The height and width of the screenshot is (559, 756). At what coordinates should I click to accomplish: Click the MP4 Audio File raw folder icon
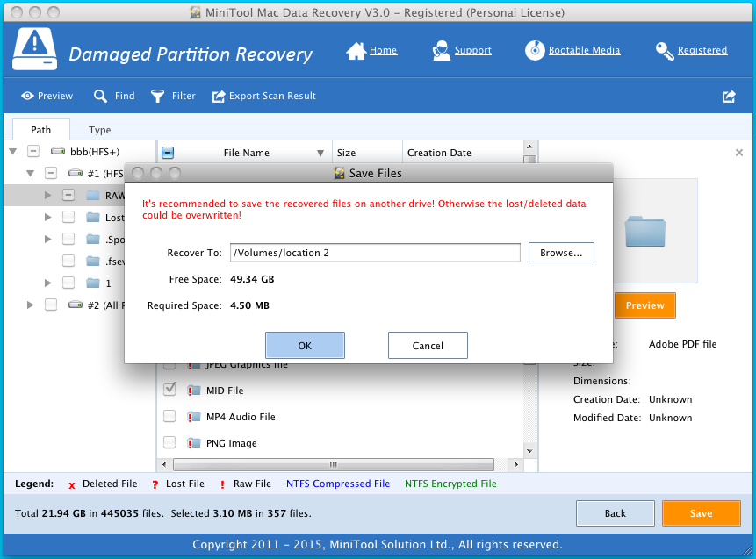point(194,416)
